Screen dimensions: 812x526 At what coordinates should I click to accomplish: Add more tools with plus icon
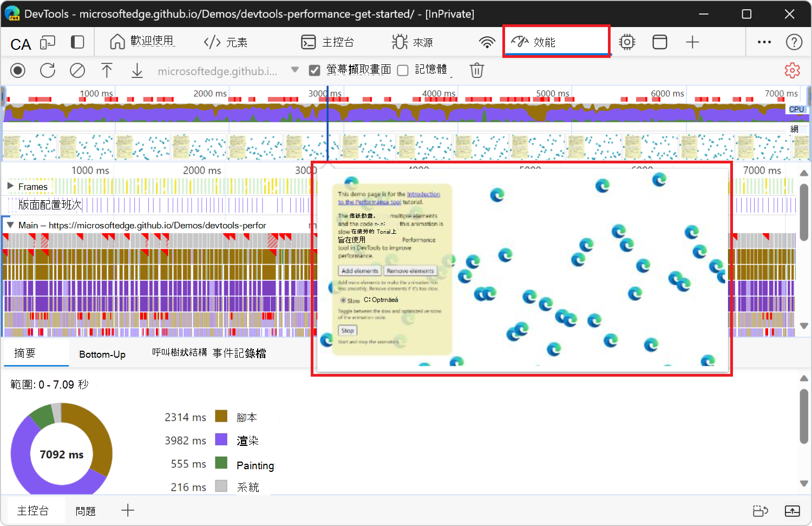point(692,42)
